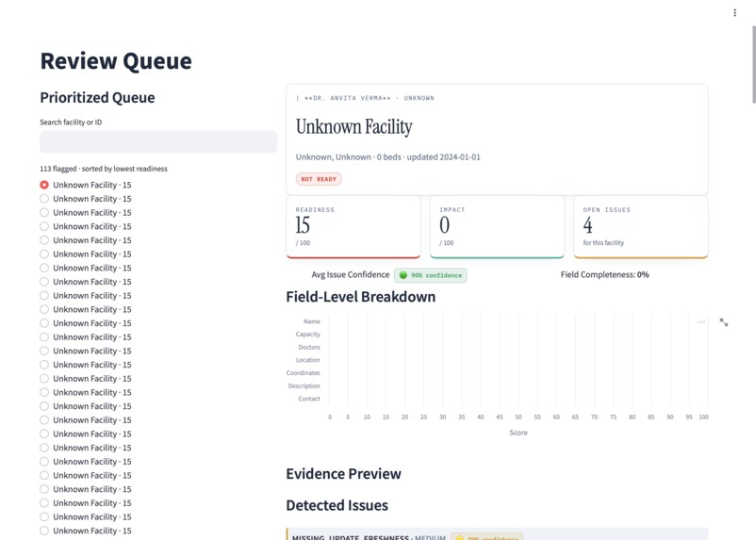Viewport: 756px width, 540px height.
Task: Click the "Field Completeness: 0%" text
Action: (604, 275)
